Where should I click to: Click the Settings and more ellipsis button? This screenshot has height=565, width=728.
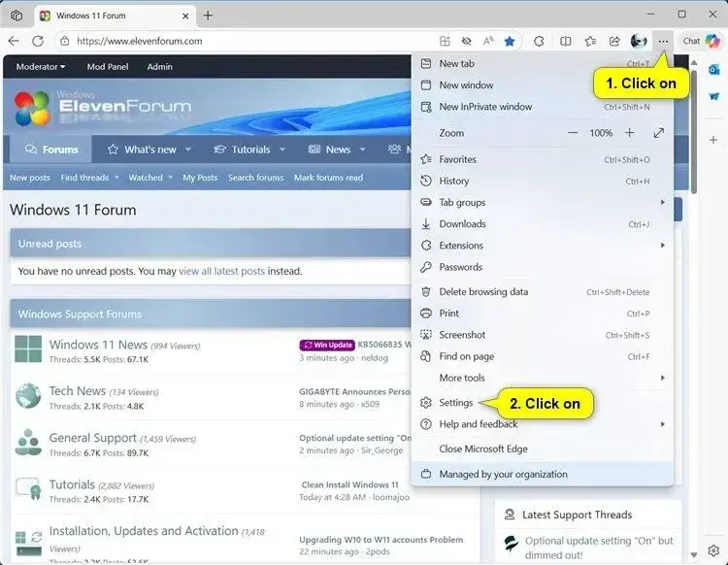click(663, 42)
